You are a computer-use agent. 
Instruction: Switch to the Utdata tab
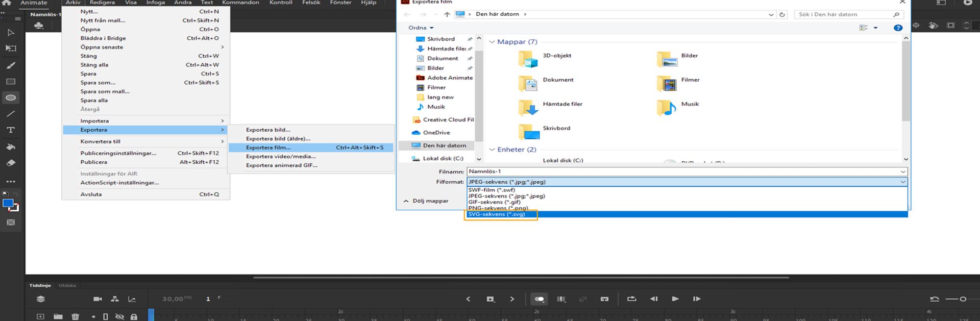point(67,285)
